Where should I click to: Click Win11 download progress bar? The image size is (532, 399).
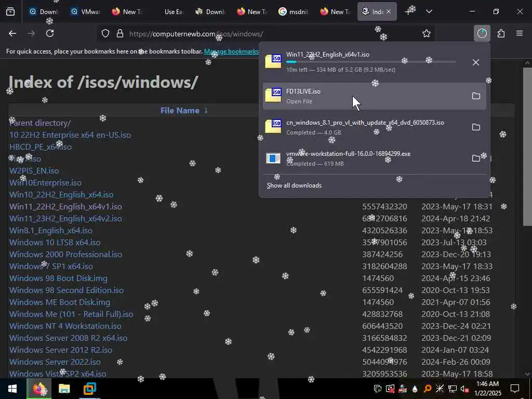click(371, 62)
